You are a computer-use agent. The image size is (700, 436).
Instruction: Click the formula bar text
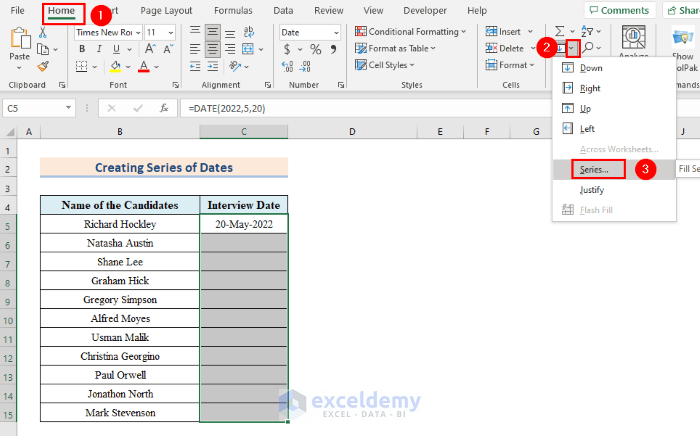tap(227, 108)
